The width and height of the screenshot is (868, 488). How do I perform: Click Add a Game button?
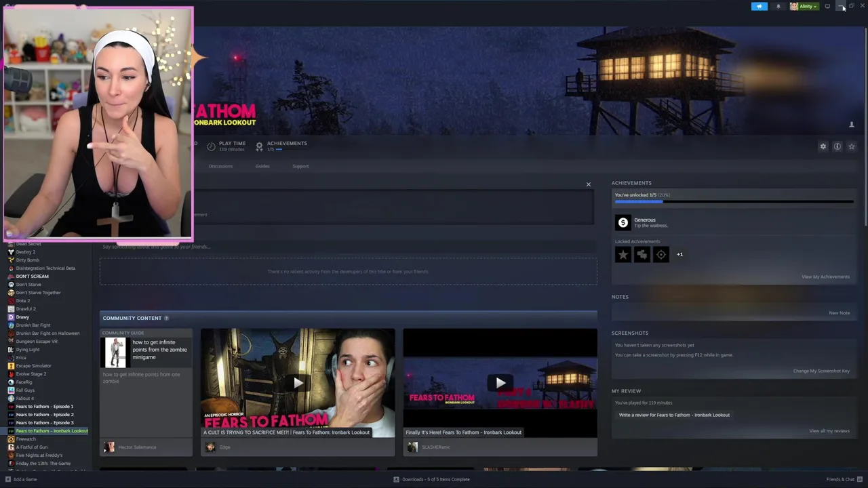tap(21, 479)
